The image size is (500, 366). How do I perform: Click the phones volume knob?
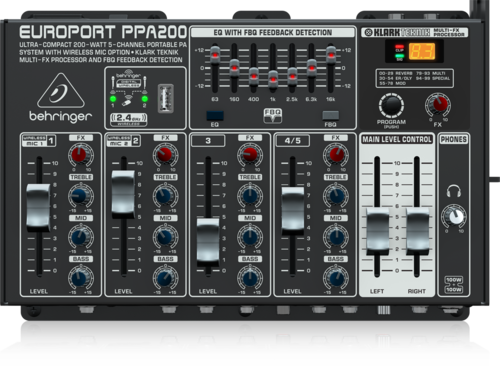[x=454, y=216]
